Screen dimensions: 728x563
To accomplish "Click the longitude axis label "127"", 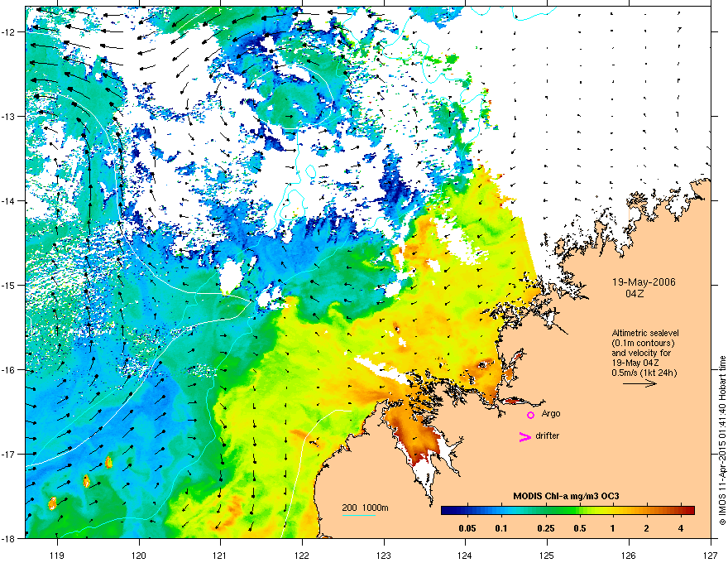I will coord(711,555).
